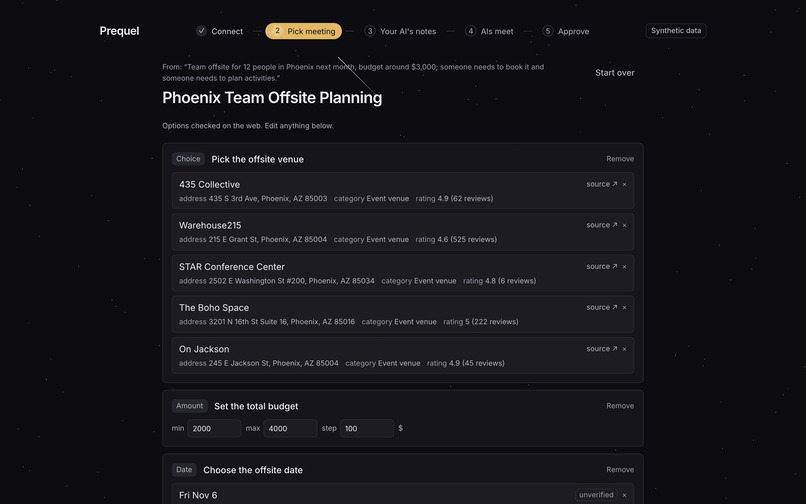The image size is (806, 504).
Task: Click the Set the total budget heading
Action: [256, 406]
